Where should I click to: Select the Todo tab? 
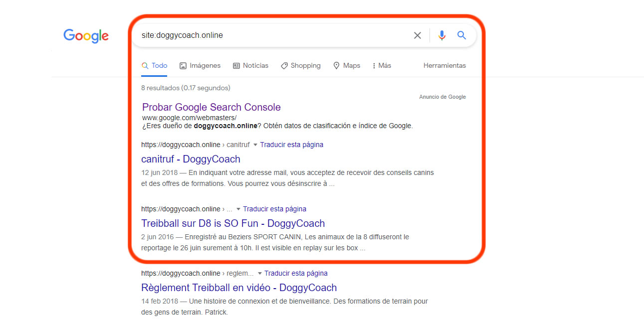(154, 66)
